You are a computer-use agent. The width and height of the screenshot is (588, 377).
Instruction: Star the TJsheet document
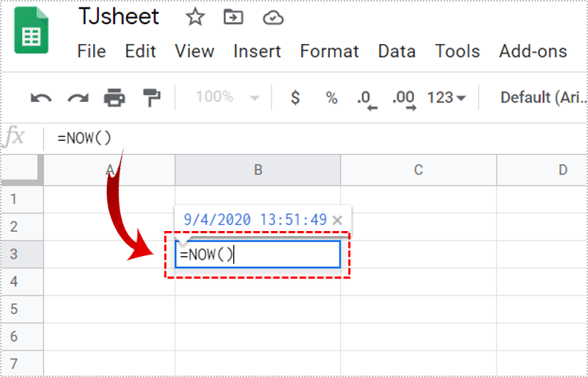[195, 18]
